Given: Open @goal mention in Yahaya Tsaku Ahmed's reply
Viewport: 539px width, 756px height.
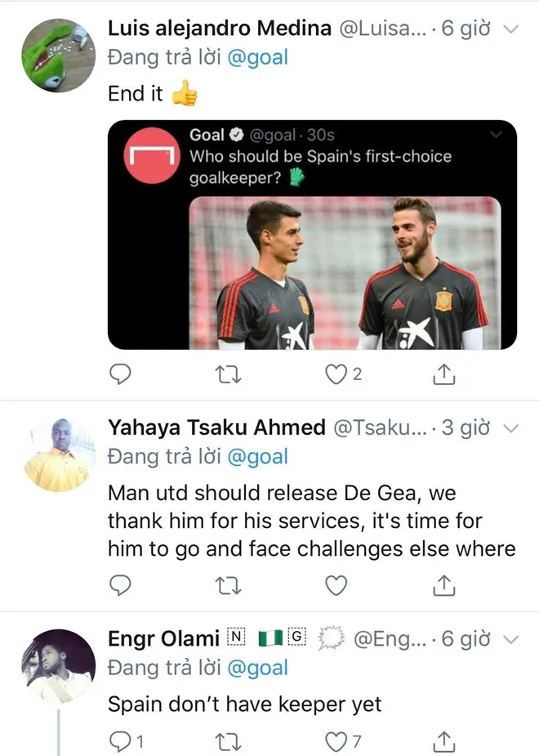Looking at the screenshot, I should [x=257, y=457].
